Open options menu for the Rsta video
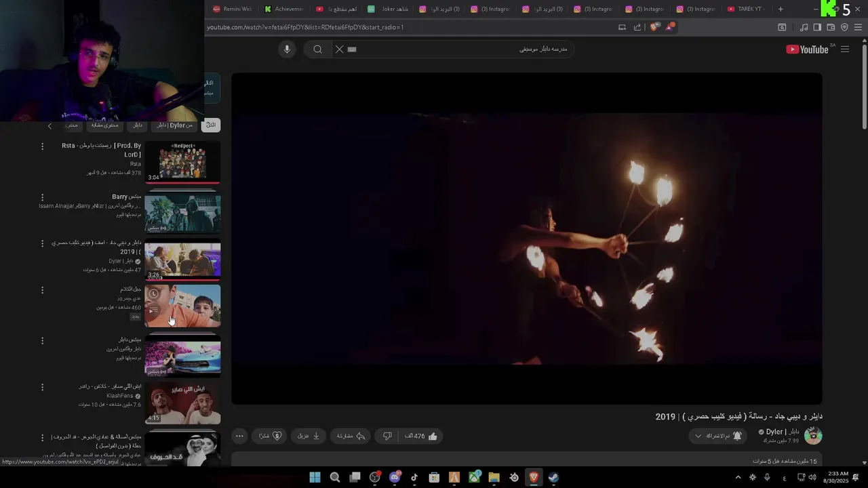The image size is (868, 488). click(x=42, y=146)
